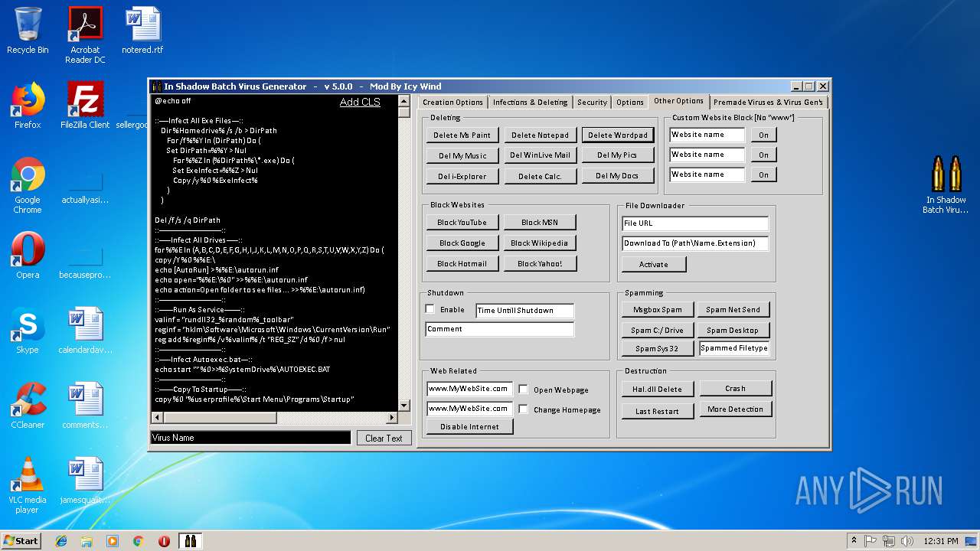
Task: Turn On third custom website block
Action: click(763, 174)
